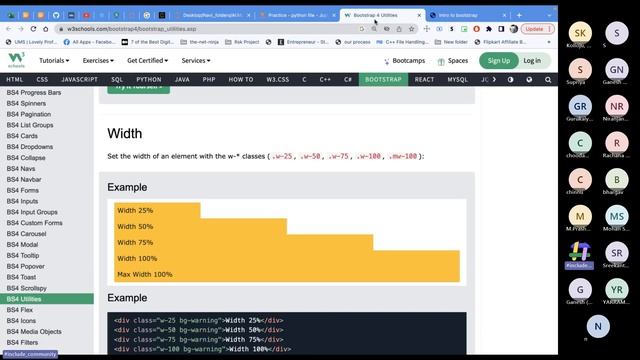640x360 pixels.
Task: Expand the Services dropdown
Action: 196,60
